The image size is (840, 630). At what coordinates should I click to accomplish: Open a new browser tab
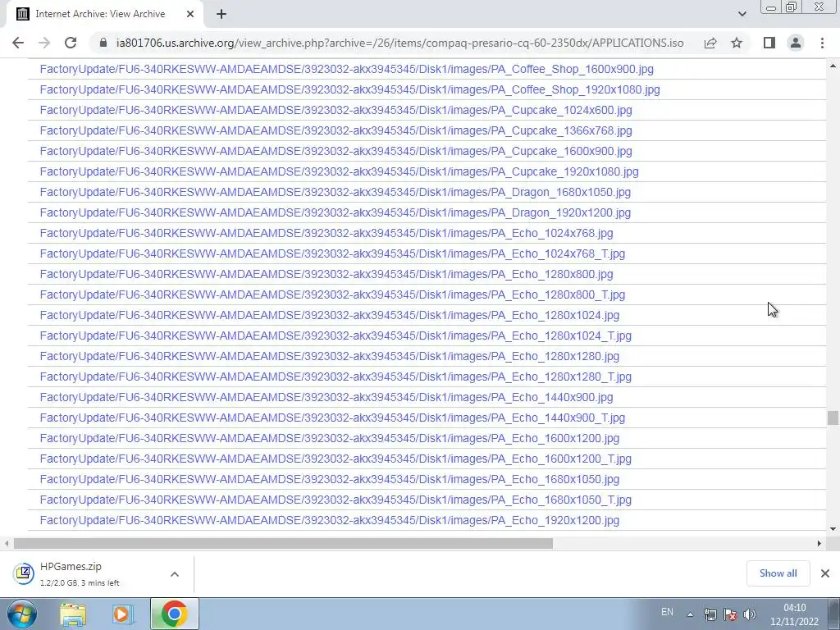click(221, 14)
